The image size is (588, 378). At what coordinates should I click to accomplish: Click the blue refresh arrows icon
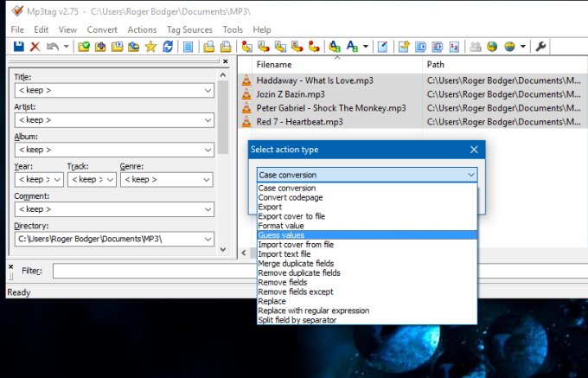tap(167, 47)
